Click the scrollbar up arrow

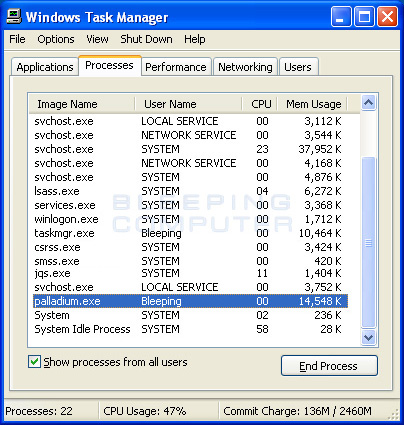click(x=368, y=103)
